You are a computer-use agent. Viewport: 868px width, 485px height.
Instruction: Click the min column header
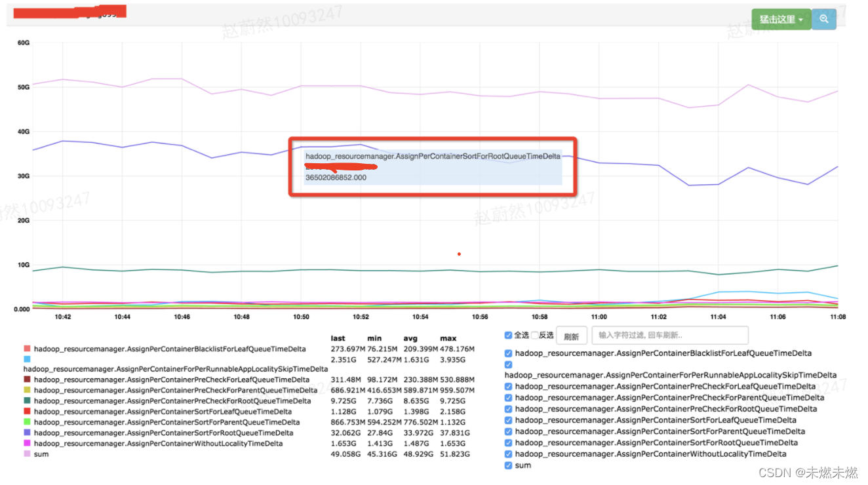(x=374, y=338)
